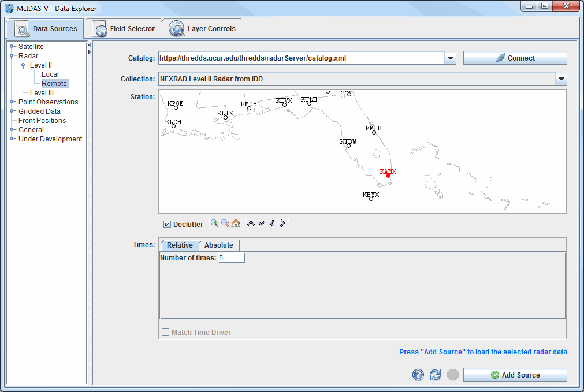Open the Collection dropdown list
584x392 pixels.
561,79
